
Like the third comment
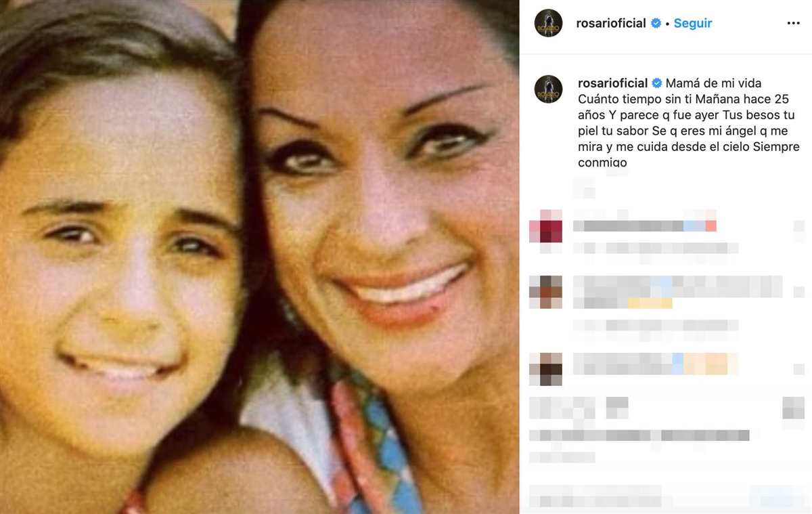[798, 369]
